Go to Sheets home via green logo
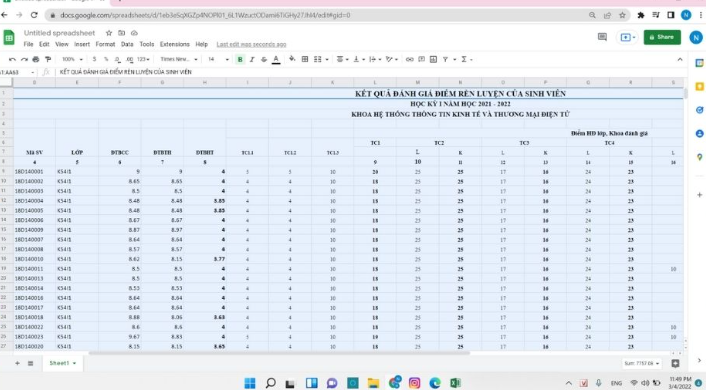706x390 pixels. [x=9, y=37]
